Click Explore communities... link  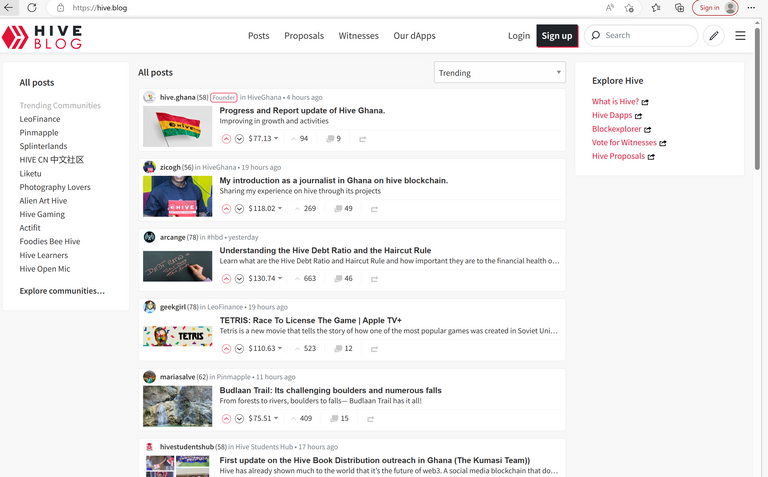tap(62, 291)
